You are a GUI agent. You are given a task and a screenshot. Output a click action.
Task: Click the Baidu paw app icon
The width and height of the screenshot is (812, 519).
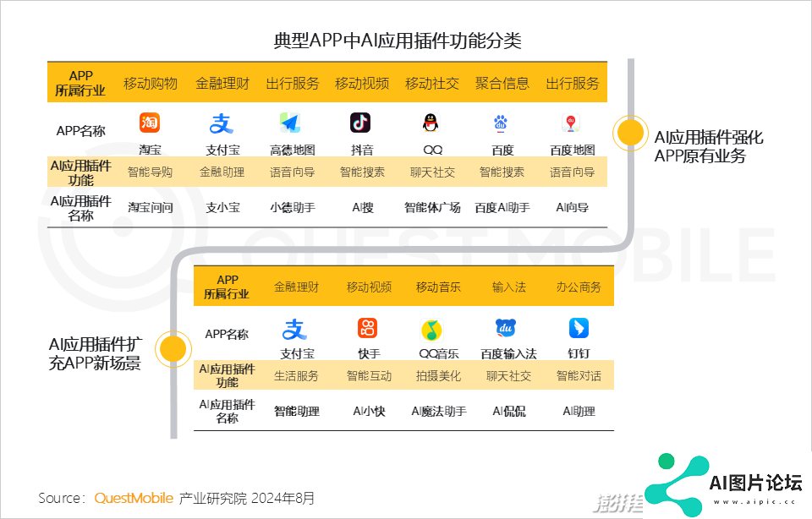(x=500, y=123)
